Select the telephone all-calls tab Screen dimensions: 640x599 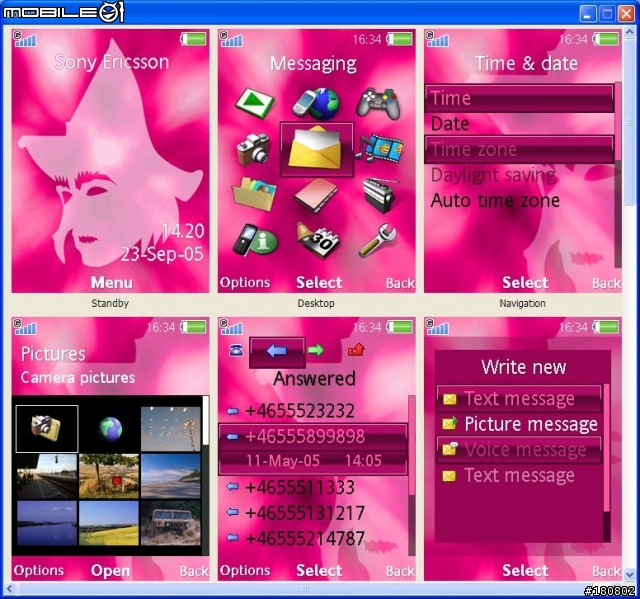click(x=236, y=350)
